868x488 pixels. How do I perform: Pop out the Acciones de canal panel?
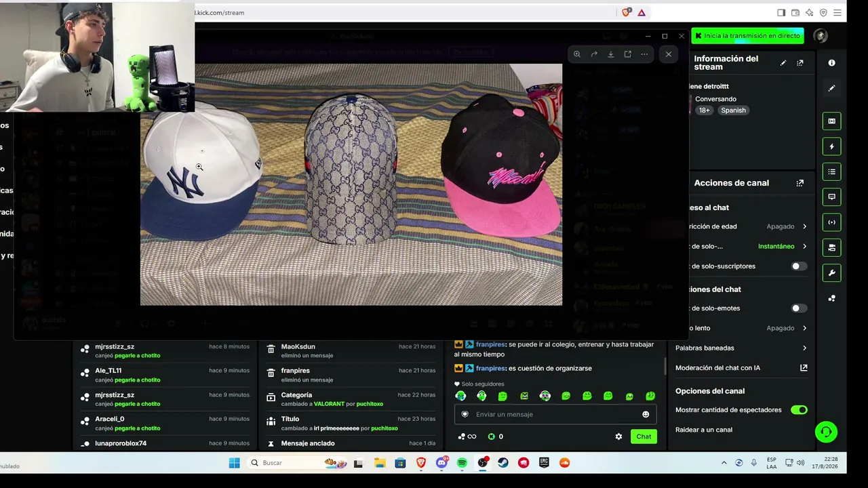(800, 183)
